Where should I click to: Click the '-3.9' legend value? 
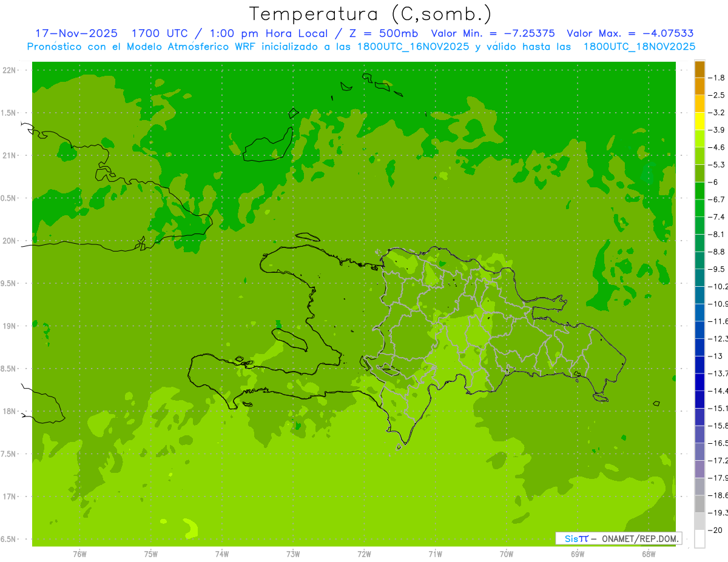coord(718,130)
